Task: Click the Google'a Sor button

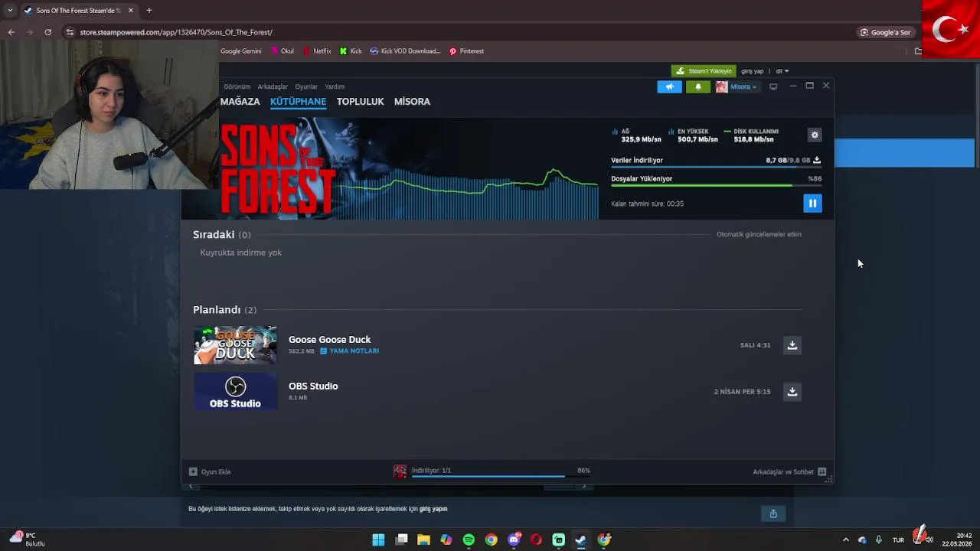Action: (885, 32)
